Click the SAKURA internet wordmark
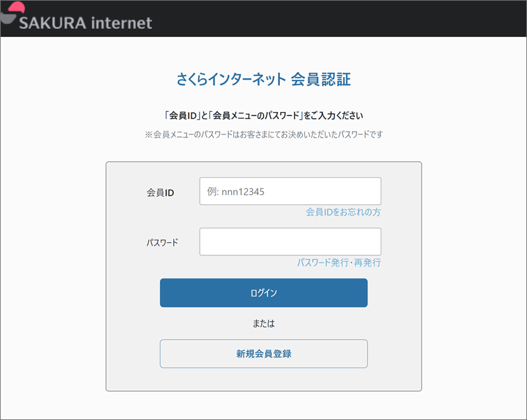 click(x=86, y=23)
